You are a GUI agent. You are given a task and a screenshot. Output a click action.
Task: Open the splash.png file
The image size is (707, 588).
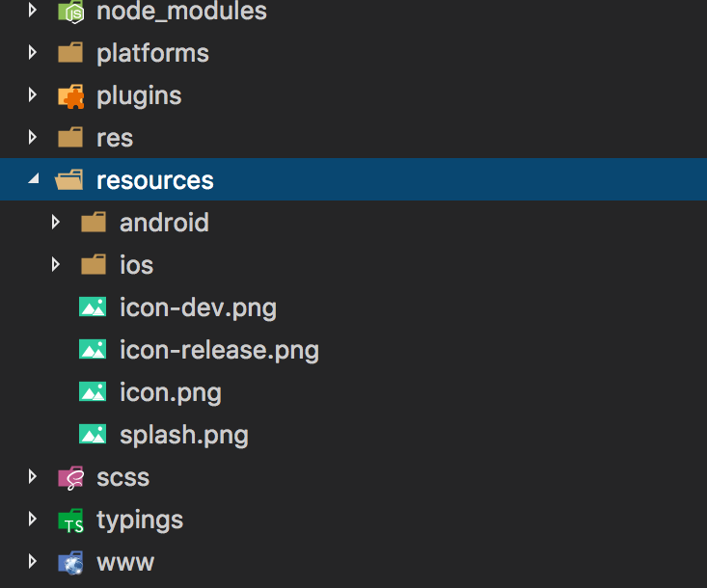[x=184, y=436]
